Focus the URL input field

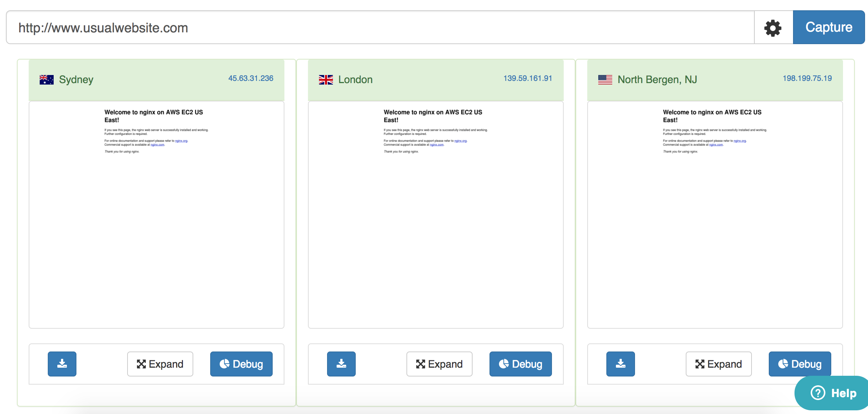click(380, 28)
